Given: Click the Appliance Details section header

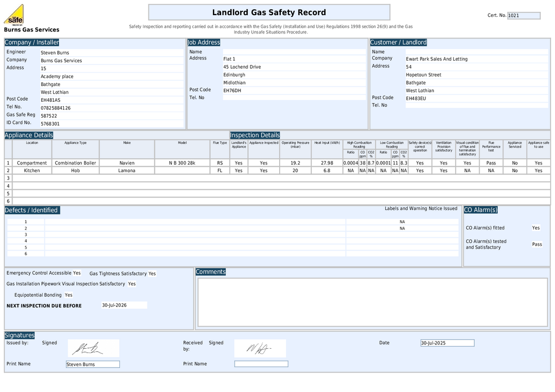Looking at the screenshot, I should 29,135.
